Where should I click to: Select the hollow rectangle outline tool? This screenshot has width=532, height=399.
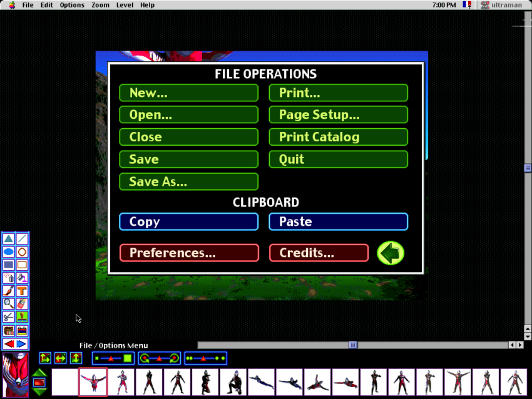(22, 265)
